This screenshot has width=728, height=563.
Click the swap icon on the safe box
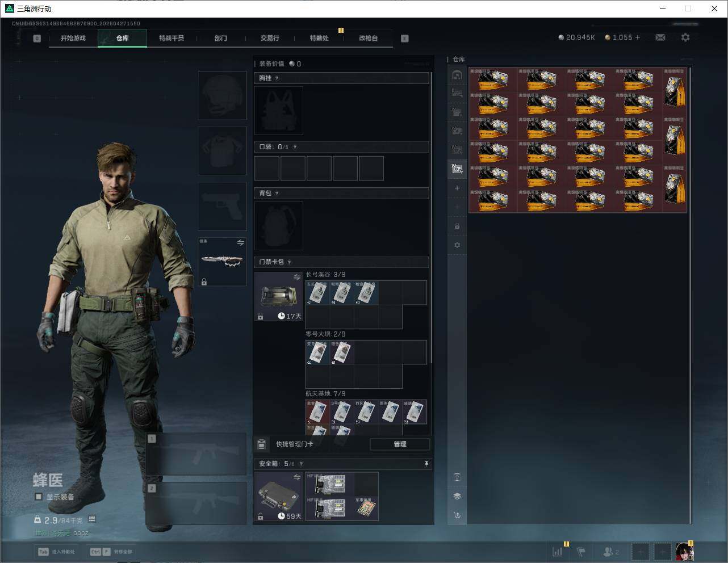[x=297, y=477]
